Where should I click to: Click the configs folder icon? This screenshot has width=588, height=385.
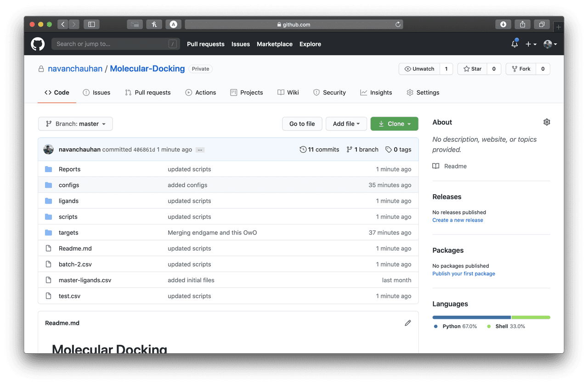[x=49, y=185]
